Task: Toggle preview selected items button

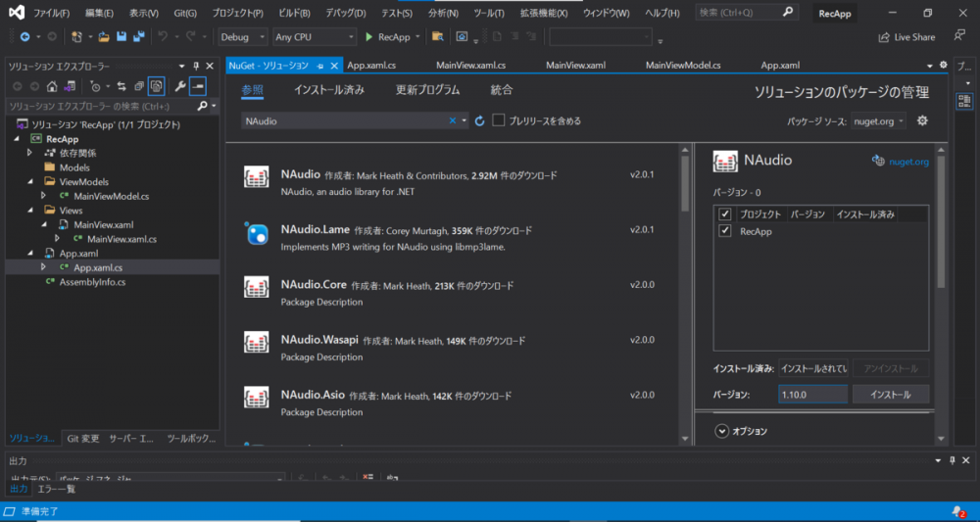Action: pos(198,86)
